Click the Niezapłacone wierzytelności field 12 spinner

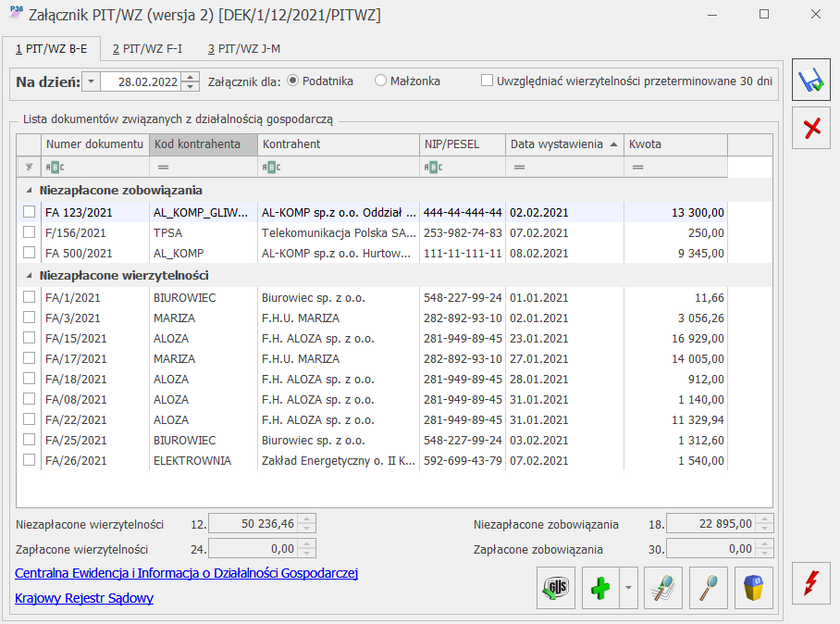[x=307, y=523]
